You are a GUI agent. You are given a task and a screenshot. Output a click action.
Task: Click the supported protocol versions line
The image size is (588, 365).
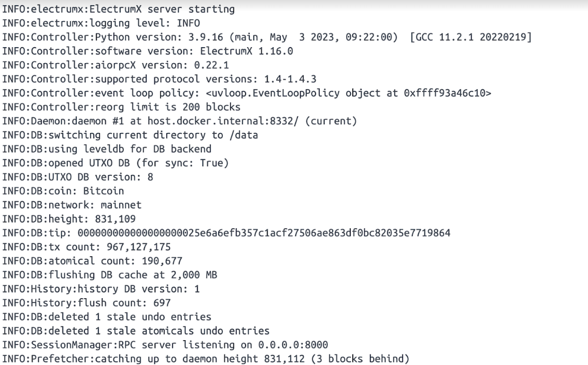pyautogui.click(x=159, y=79)
